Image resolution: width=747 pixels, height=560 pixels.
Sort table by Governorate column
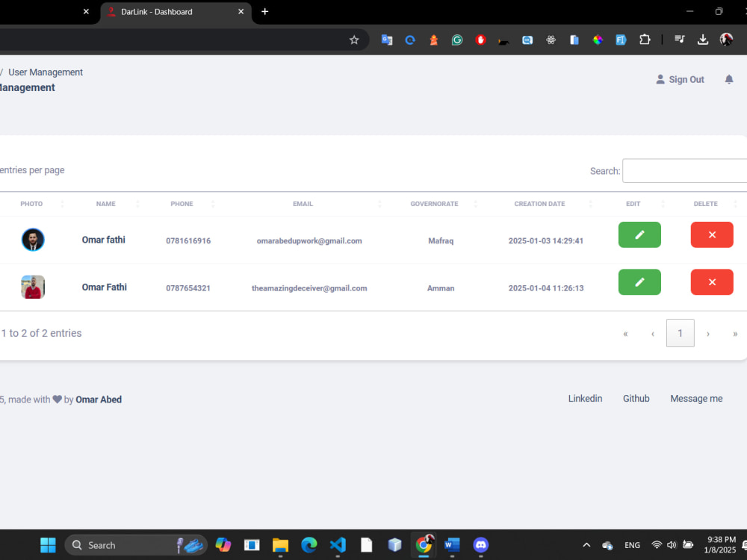tap(435, 204)
